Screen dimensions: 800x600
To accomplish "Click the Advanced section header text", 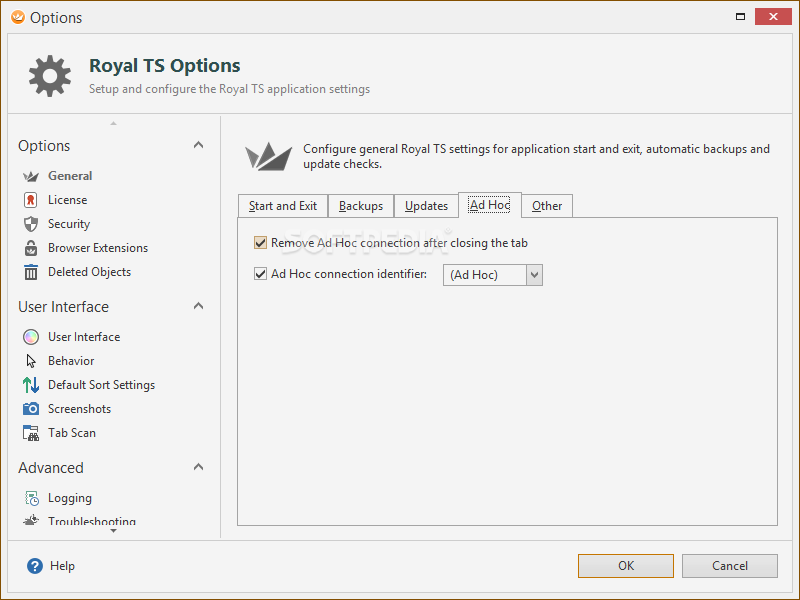I will [51, 467].
